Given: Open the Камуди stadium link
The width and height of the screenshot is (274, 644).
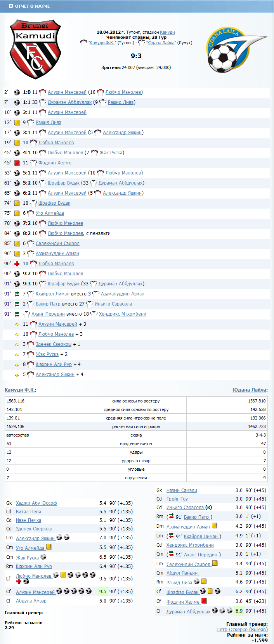Looking at the screenshot, I should (x=167, y=32).
